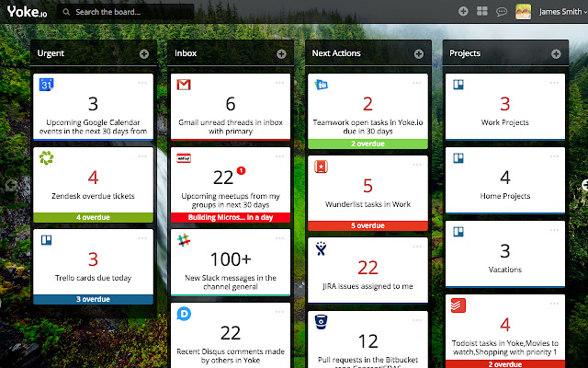This screenshot has height=368, width=588.
Task: Click the add plus icon in top bar
Action: pyautogui.click(x=463, y=12)
